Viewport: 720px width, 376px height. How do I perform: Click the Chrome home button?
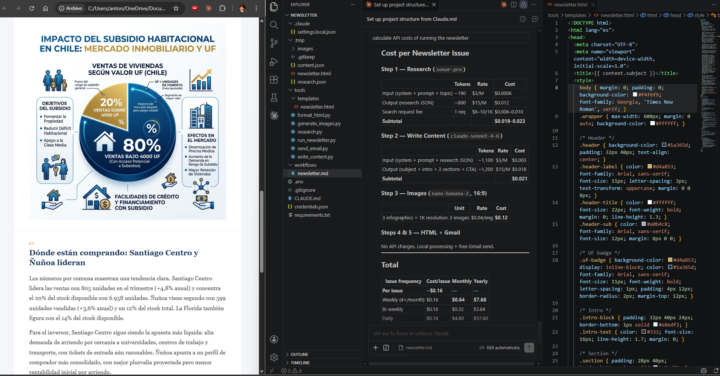[x=45, y=8]
